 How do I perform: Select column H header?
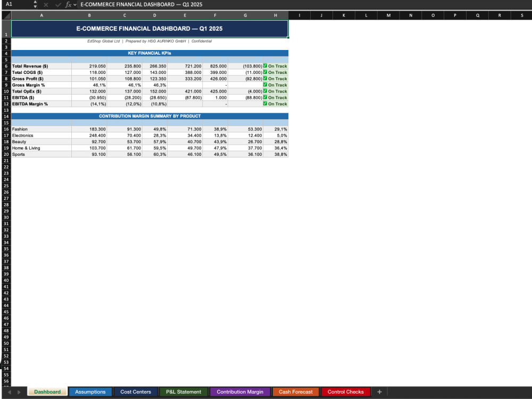pos(276,15)
